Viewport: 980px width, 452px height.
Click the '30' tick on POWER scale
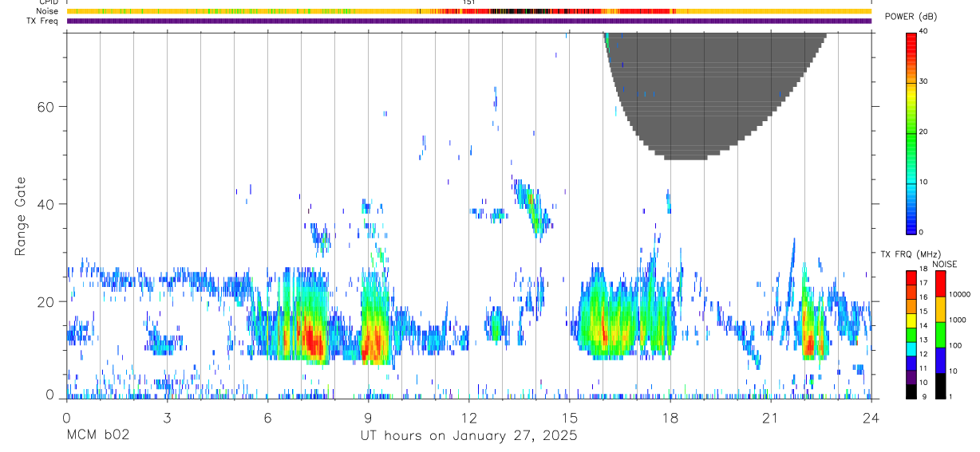tap(924, 82)
